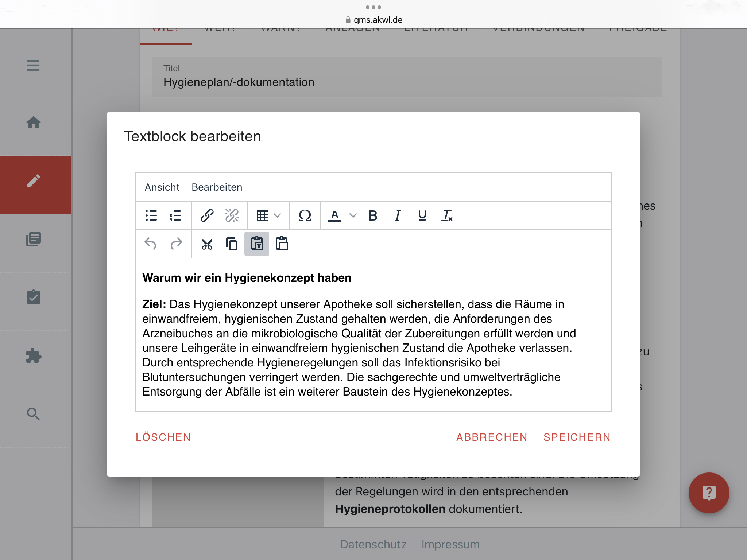Click the ABBRECHEN button
The height and width of the screenshot is (560, 747).
[x=492, y=437]
